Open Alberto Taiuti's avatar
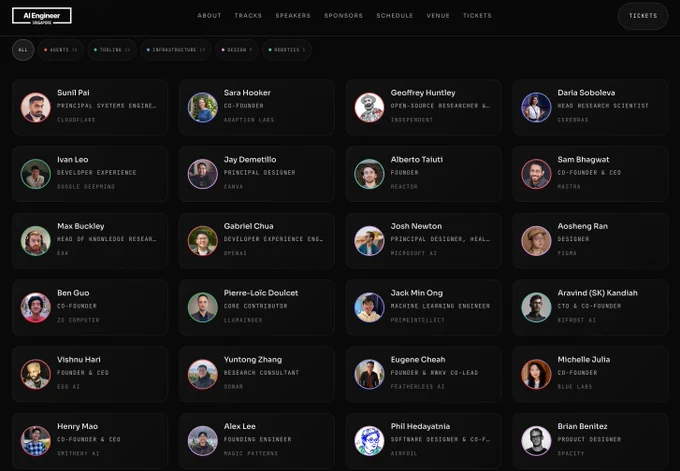 [x=369, y=174]
